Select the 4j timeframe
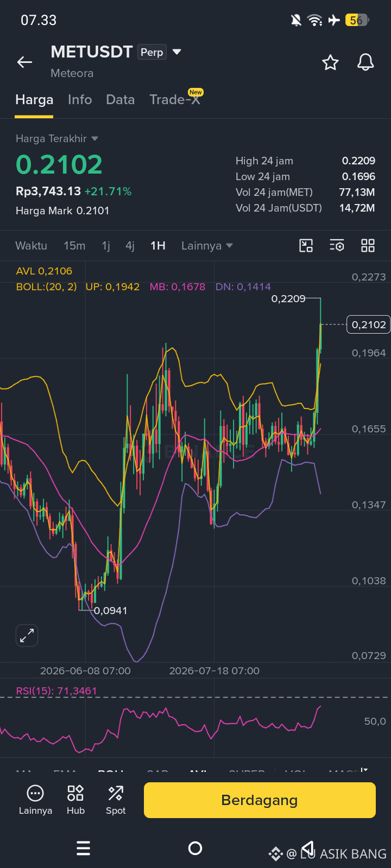Image resolution: width=391 pixels, height=868 pixels. [x=130, y=246]
